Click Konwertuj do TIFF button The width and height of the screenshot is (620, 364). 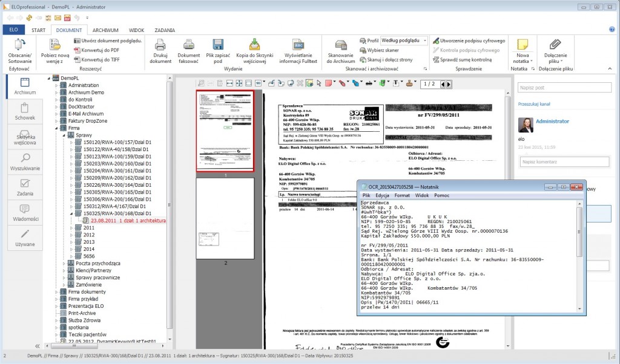coord(96,60)
